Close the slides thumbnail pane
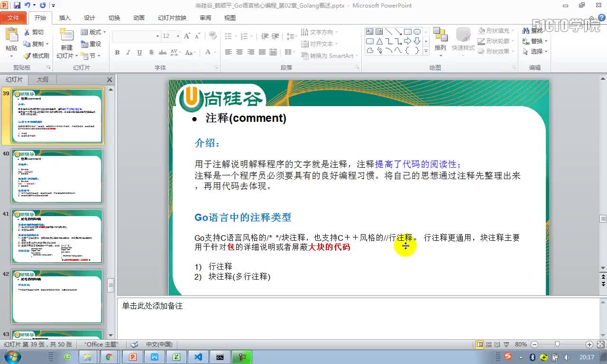607x364 pixels. (x=110, y=80)
